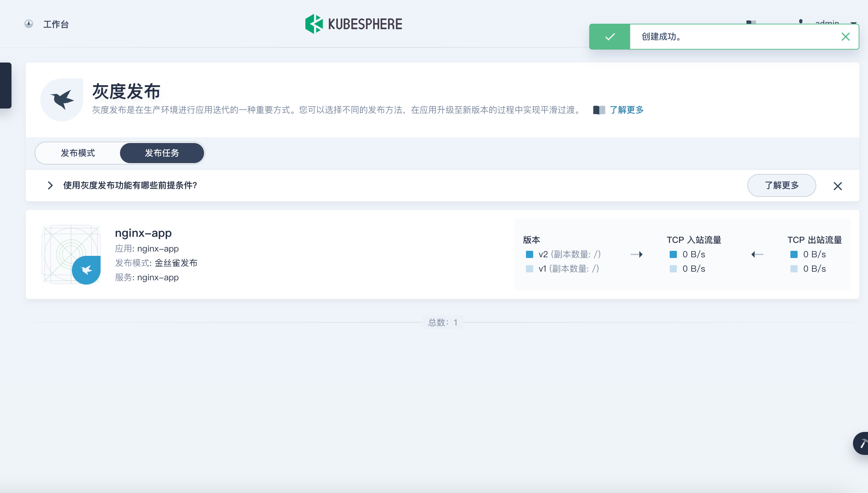Click the v1 version light blue swatch
The image size is (868, 493).
coord(529,269)
